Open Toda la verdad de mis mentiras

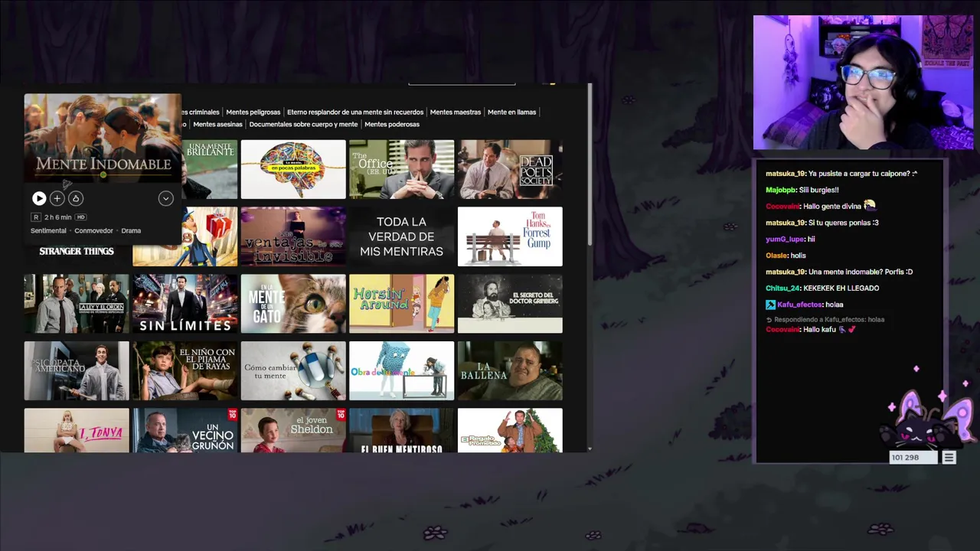tap(401, 236)
